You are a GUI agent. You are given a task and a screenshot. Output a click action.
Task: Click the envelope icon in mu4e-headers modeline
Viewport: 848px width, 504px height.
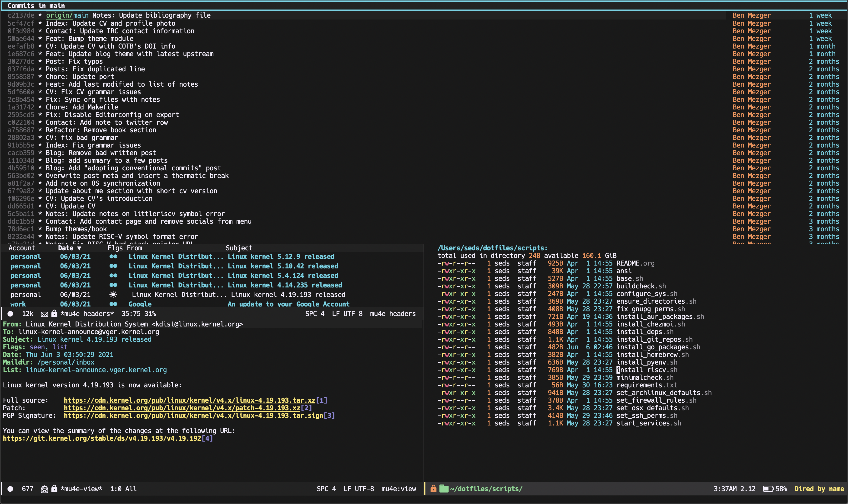click(44, 314)
